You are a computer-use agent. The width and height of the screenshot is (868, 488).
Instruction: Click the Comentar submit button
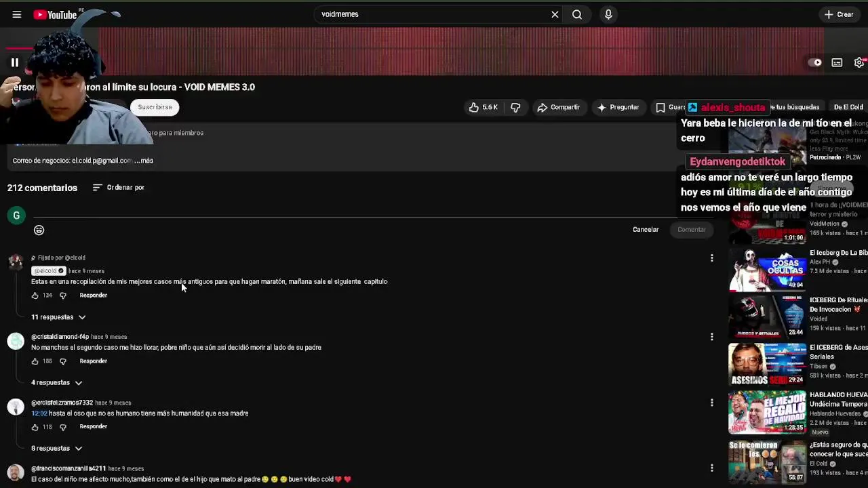[692, 230]
